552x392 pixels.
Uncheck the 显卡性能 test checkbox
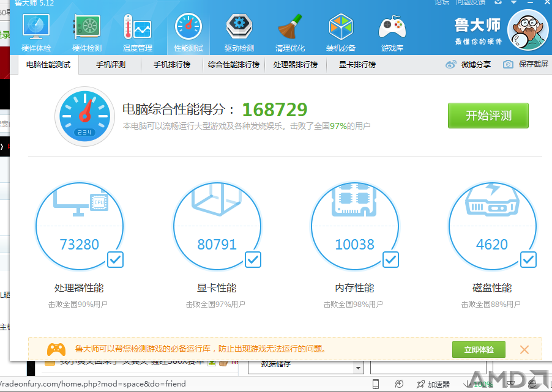(x=253, y=260)
